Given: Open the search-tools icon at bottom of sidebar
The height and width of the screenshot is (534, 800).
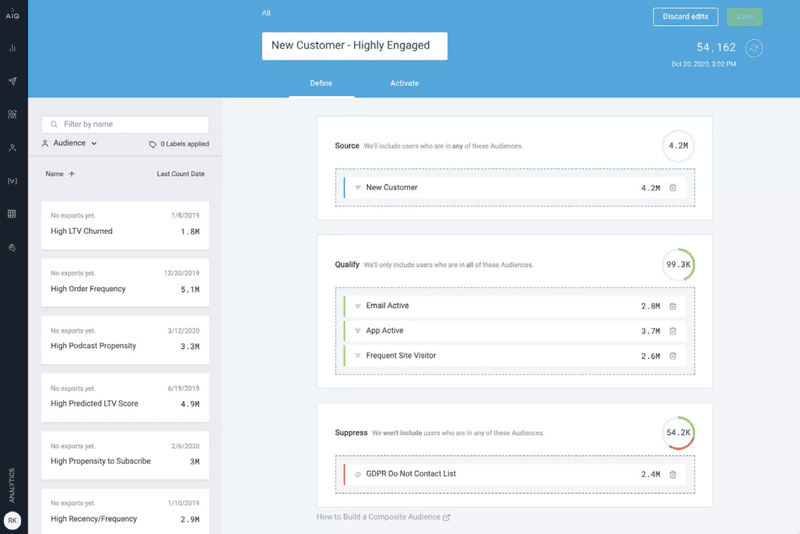Looking at the screenshot, I should [x=12, y=247].
